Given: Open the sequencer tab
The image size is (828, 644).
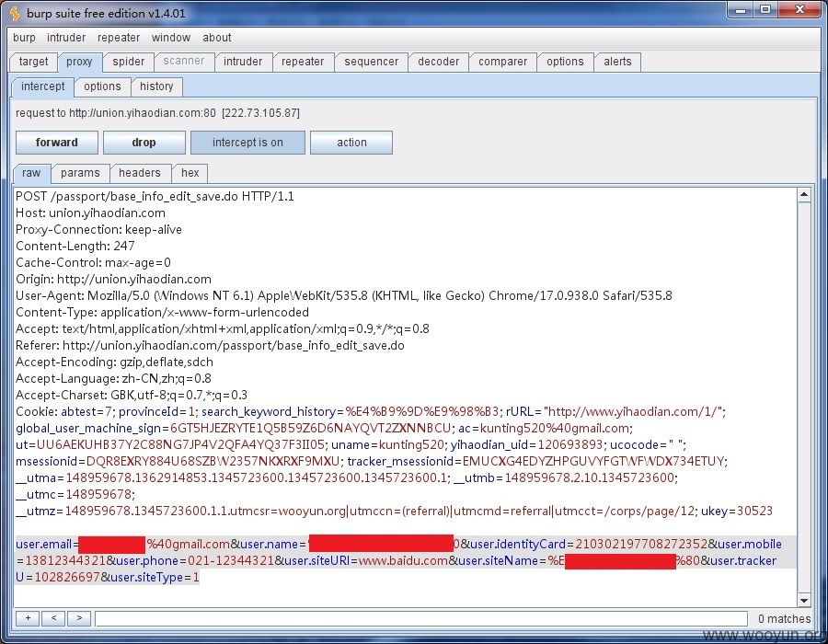Looking at the screenshot, I should [372, 62].
